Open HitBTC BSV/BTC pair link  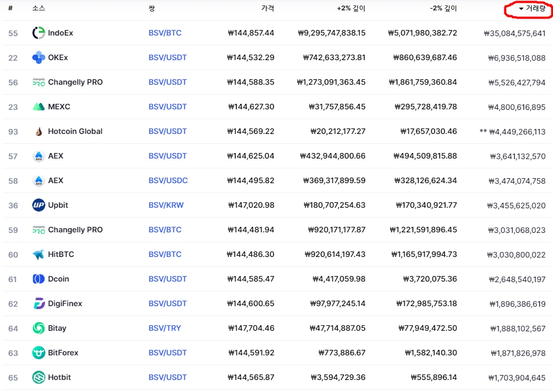coord(165,254)
